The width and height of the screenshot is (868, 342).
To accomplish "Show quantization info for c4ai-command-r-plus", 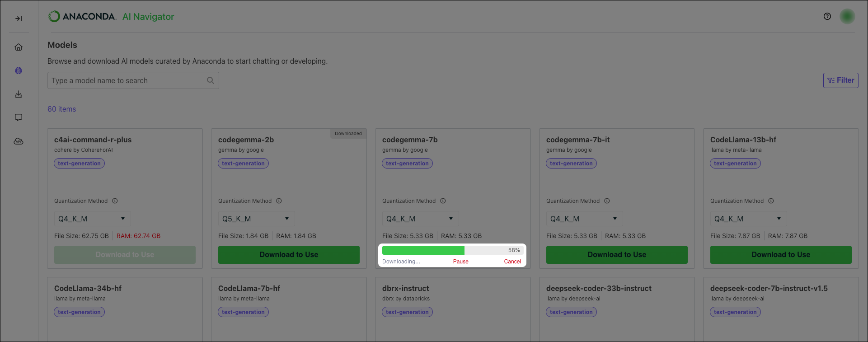I will [x=115, y=201].
